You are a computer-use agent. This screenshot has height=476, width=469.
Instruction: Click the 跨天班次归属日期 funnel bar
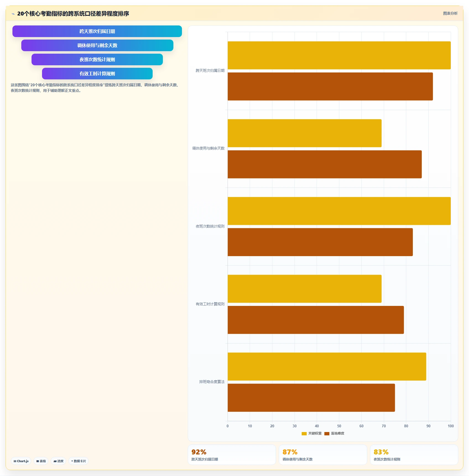[97, 31]
